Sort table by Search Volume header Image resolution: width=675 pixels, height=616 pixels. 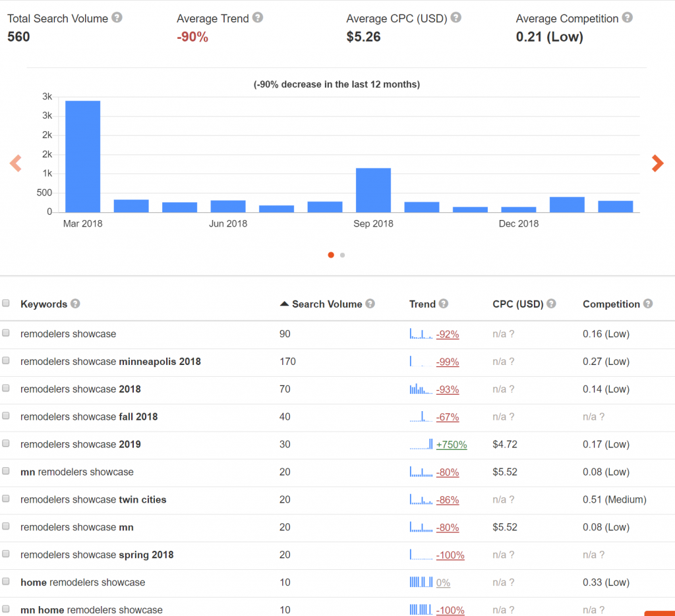click(327, 304)
